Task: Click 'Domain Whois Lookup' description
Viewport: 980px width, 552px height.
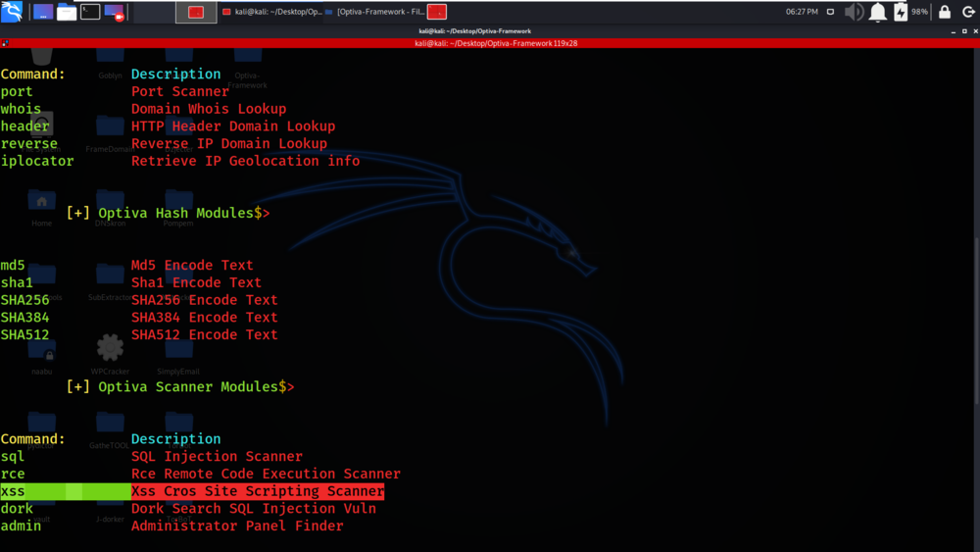Action: click(209, 109)
